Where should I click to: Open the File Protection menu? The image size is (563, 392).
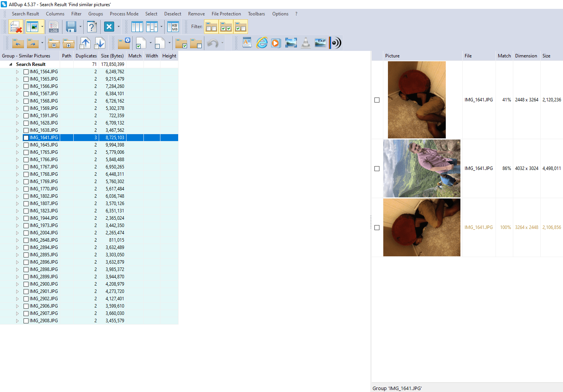[x=226, y=14]
